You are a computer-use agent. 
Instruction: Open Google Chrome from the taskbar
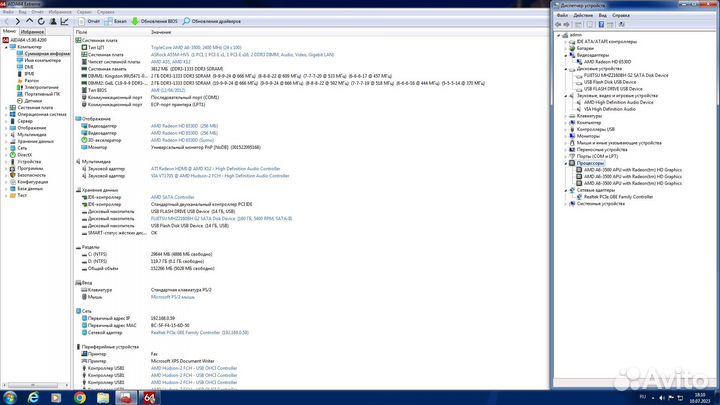point(80,398)
